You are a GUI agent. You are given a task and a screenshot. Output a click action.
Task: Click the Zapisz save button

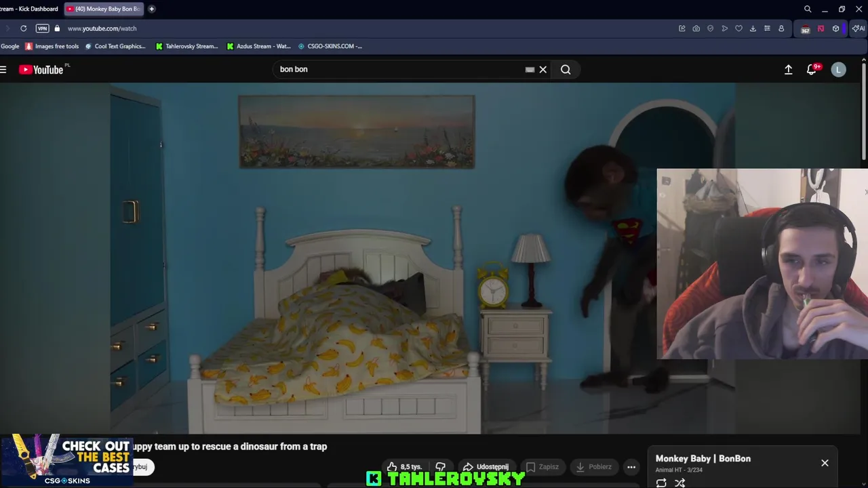[x=542, y=466]
